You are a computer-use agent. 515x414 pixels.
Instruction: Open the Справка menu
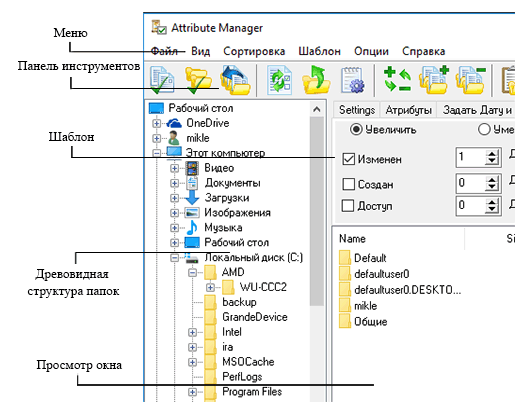423,51
